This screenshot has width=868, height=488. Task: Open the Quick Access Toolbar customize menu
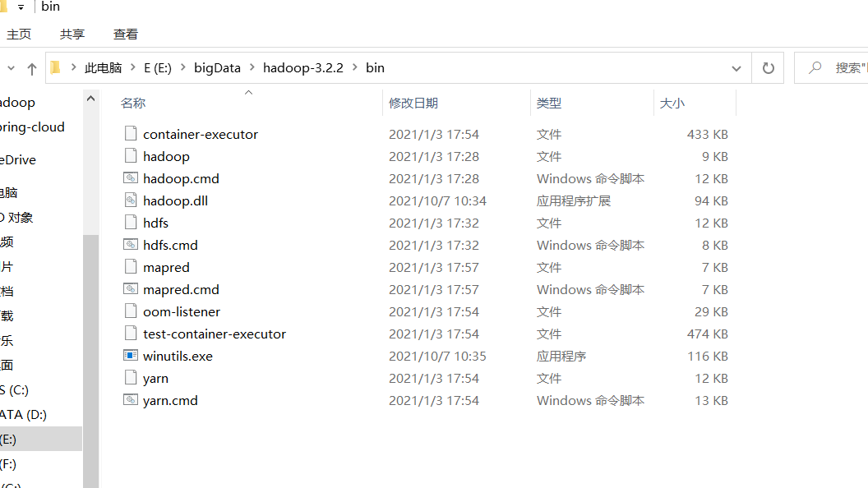click(x=20, y=7)
